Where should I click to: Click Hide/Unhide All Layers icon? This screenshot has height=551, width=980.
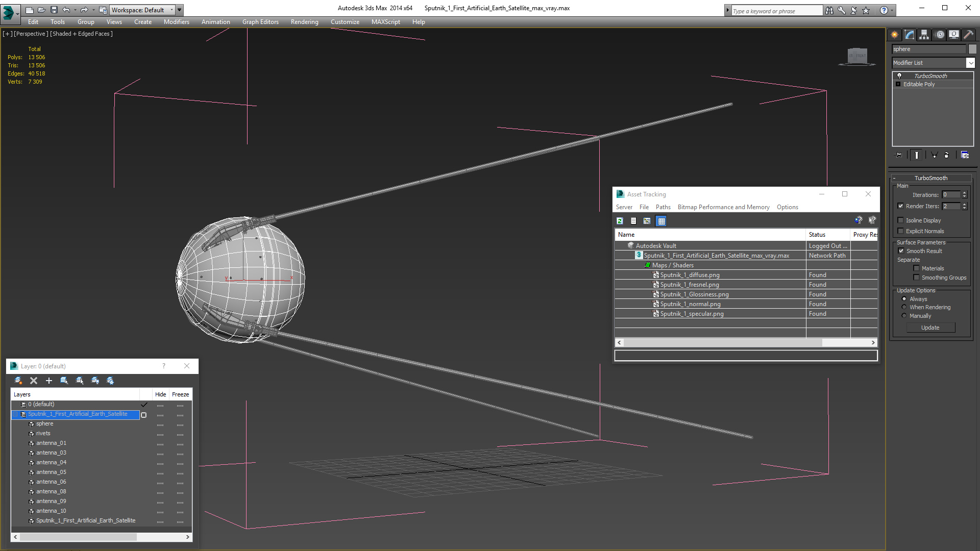pyautogui.click(x=95, y=381)
